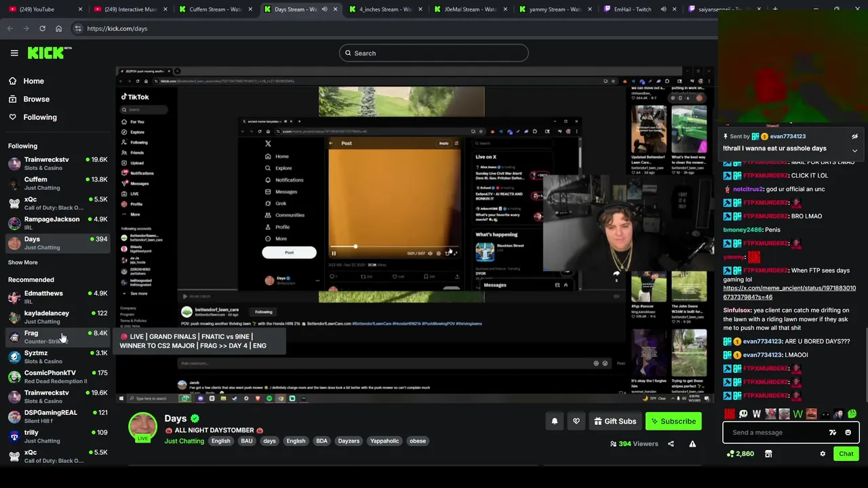Select the BAU stream tag
Screen dimensions: 868x488
tap(247, 441)
